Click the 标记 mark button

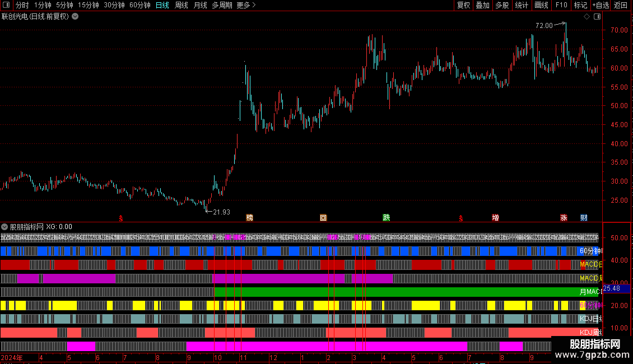click(x=580, y=5)
